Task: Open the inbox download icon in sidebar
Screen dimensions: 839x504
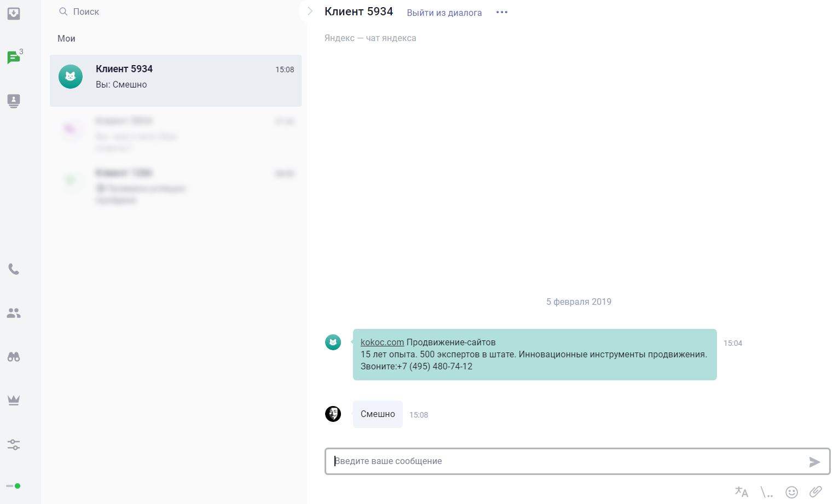Action: [14, 14]
